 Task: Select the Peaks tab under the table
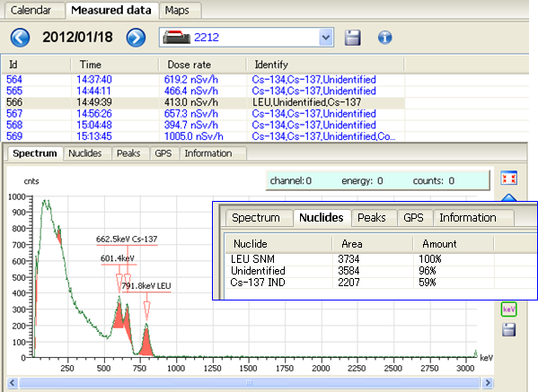point(128,153)
